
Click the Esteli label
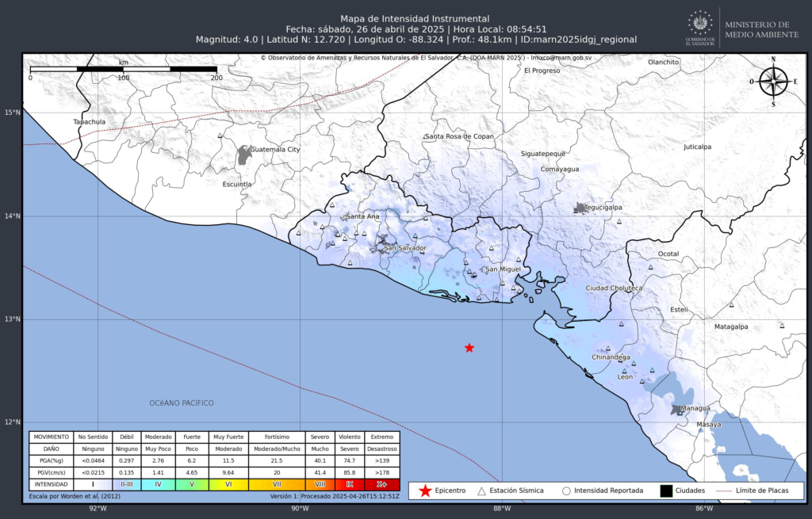point(680,310)
